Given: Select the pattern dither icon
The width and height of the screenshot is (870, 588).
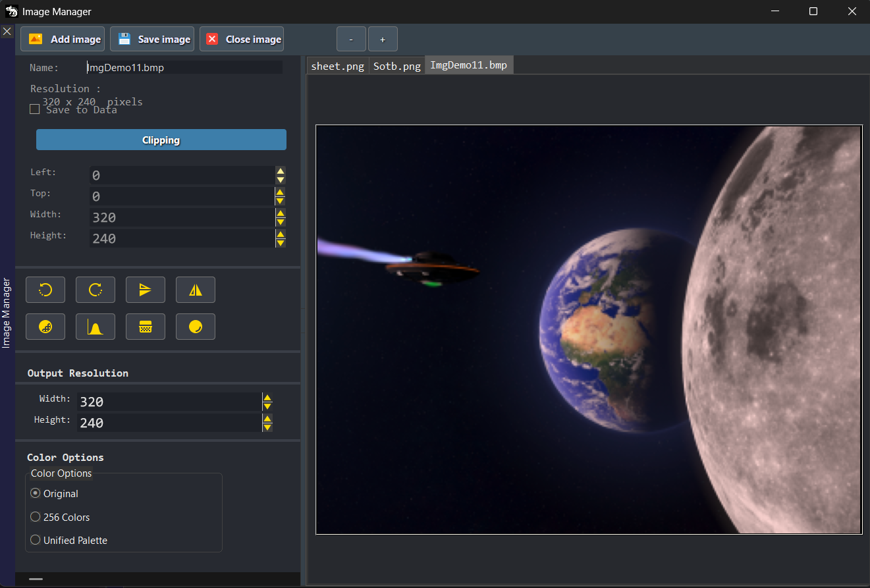Looking at the screenshot, I should point(145,327).
